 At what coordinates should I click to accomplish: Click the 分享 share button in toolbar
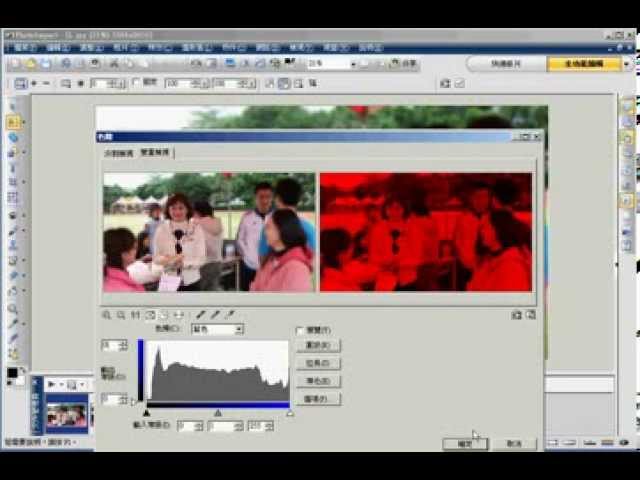pos(404,64)
